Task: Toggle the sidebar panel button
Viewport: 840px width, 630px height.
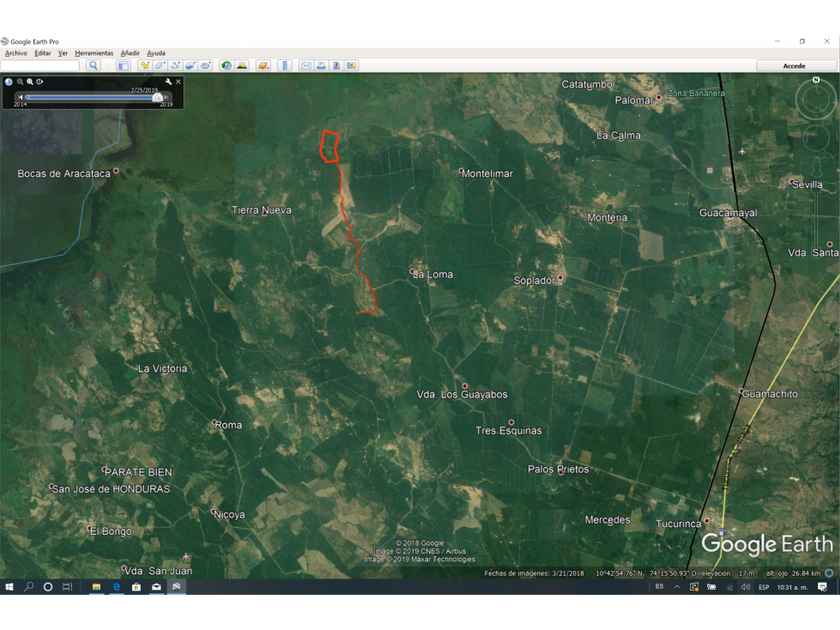Action: click(123, 65)
